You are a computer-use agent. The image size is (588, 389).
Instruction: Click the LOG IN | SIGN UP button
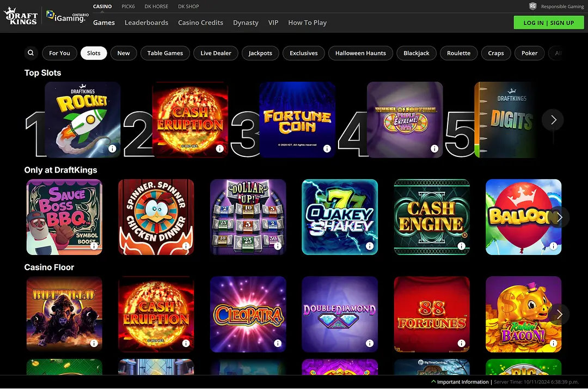(x=549, y=22)
